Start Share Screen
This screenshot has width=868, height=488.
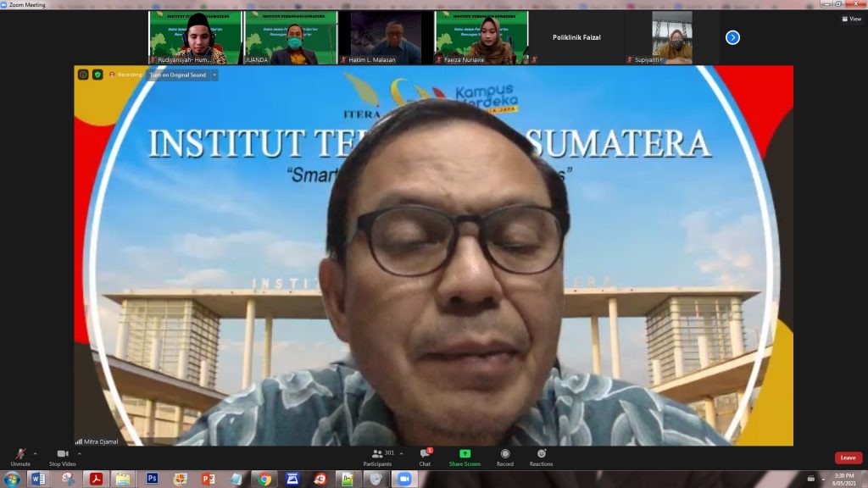coord(465,457)
